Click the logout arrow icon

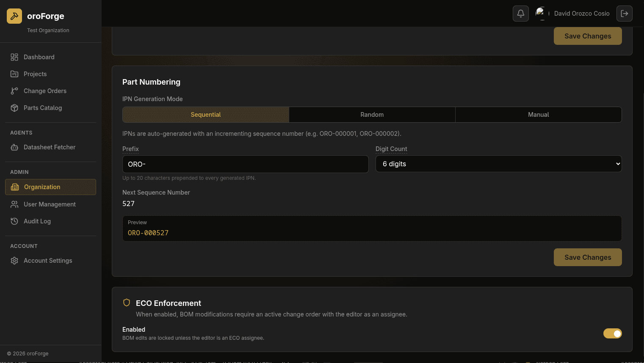(x=625, y=14)
